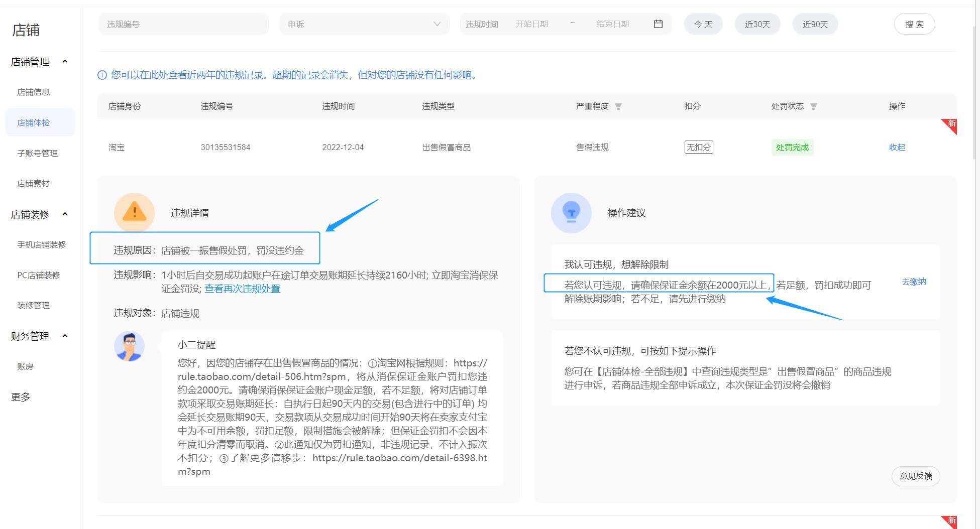This screenshot has width=980, height=529.
Task: Click the lightbulb icon beside 操作建议
Action: pyautogui.click(x=571, y=213)
